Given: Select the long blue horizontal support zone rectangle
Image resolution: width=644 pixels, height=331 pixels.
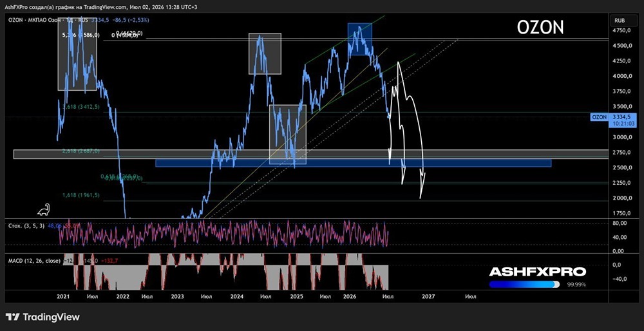Looking at the screenshot, I should [x=353, y=163].
